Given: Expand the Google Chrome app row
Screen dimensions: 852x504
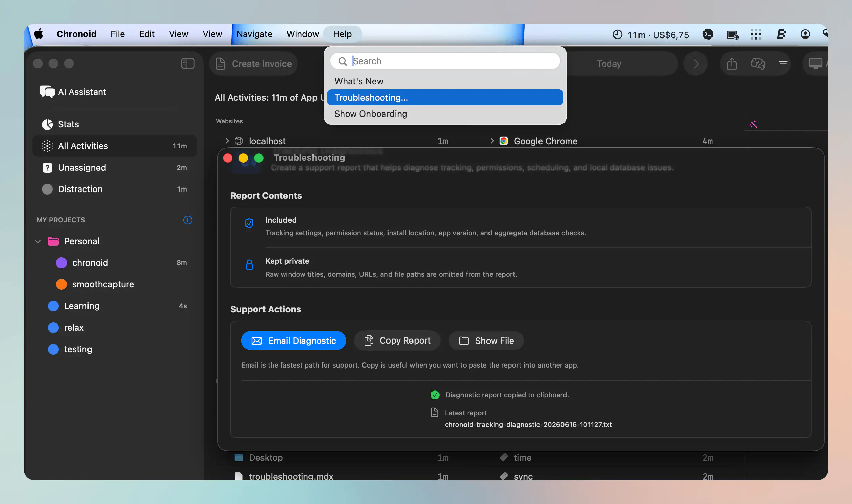Looking at the screenshot, I should click(x=492, y=141).
